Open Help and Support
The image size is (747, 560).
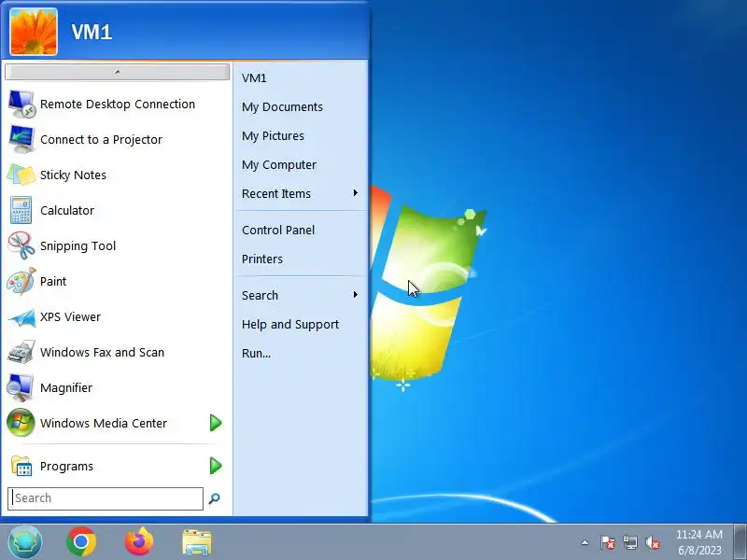coord(290,324)
